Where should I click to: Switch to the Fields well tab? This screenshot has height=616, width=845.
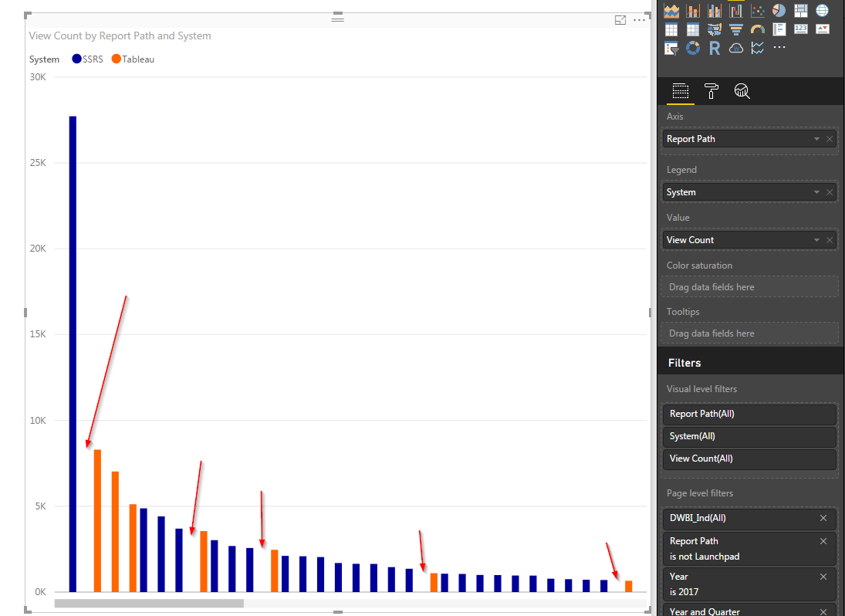[x=680, y=91]
